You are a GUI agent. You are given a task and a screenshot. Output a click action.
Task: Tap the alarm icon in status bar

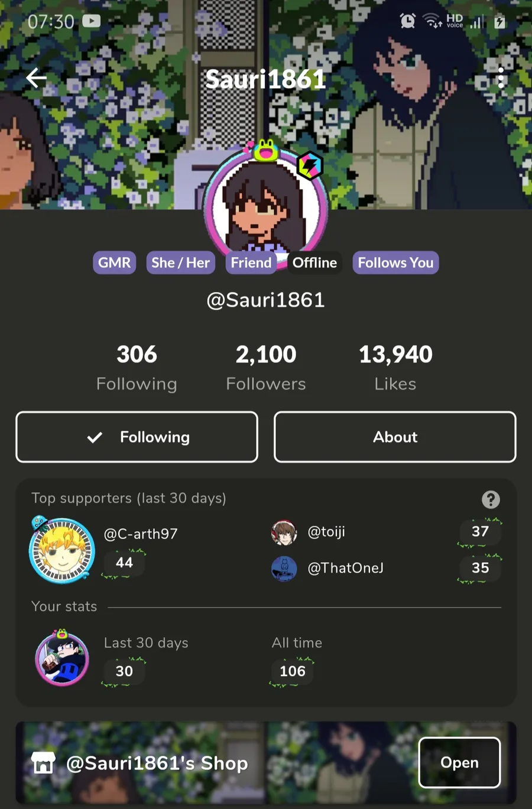(x=407, y=21)
